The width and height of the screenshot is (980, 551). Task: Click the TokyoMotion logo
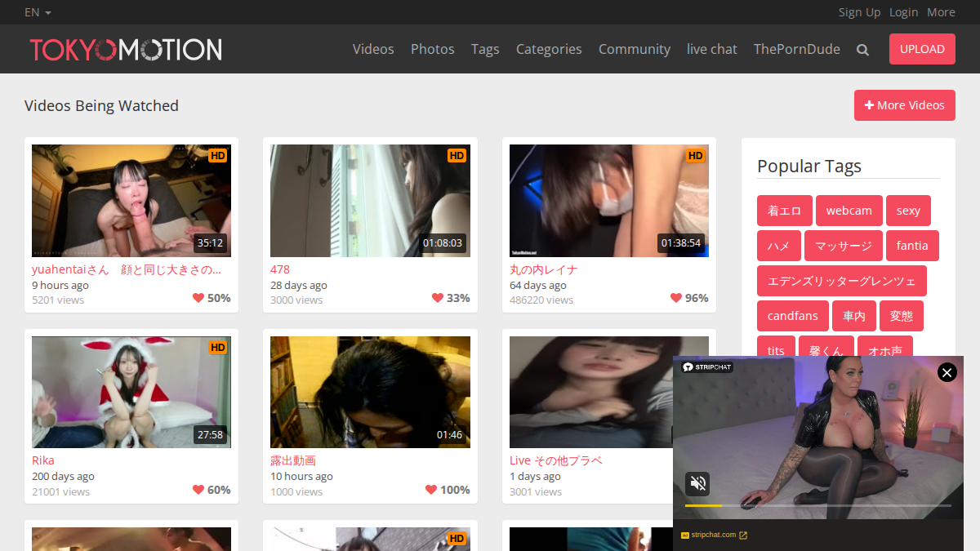[x=126, y=49]
